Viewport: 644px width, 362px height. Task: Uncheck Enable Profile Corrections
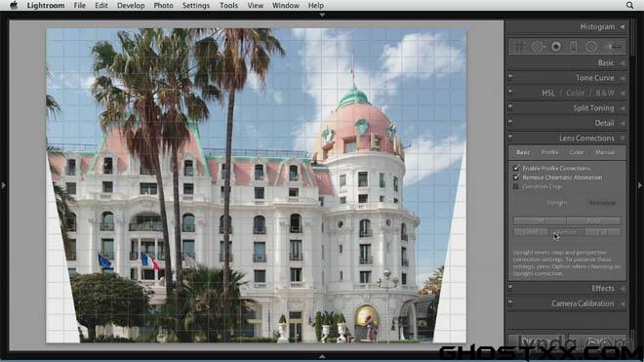click(516, 168)
